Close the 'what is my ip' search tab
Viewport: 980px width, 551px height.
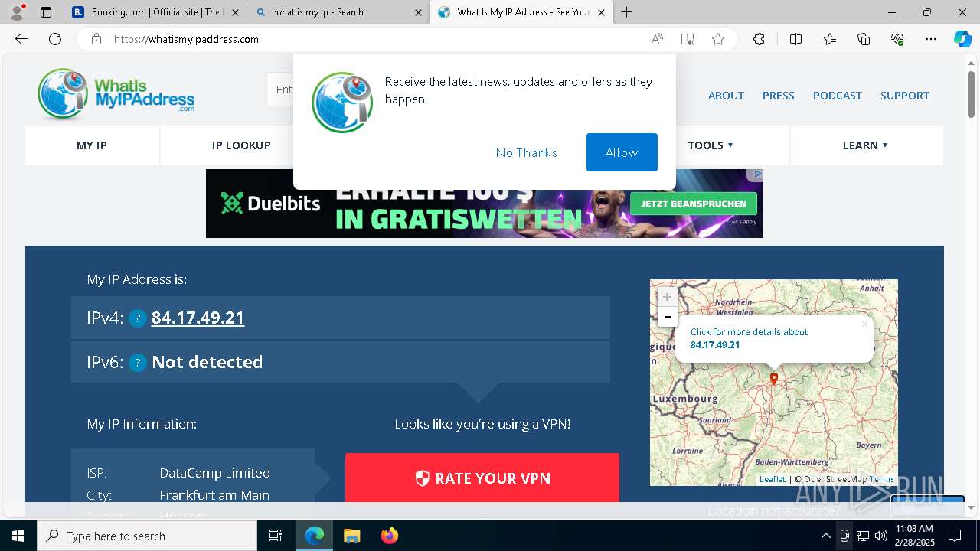point(418,12)
